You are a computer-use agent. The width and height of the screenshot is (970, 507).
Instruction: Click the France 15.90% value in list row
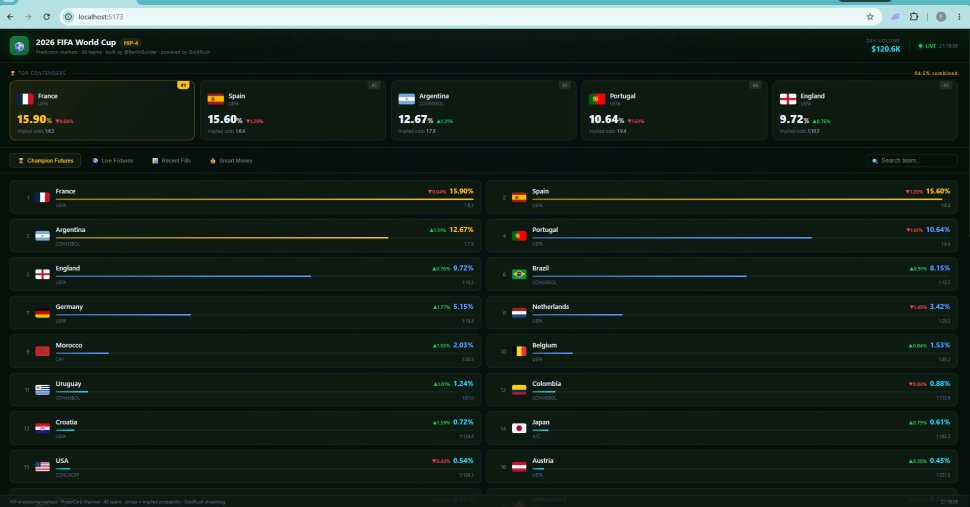coord(461,191)
